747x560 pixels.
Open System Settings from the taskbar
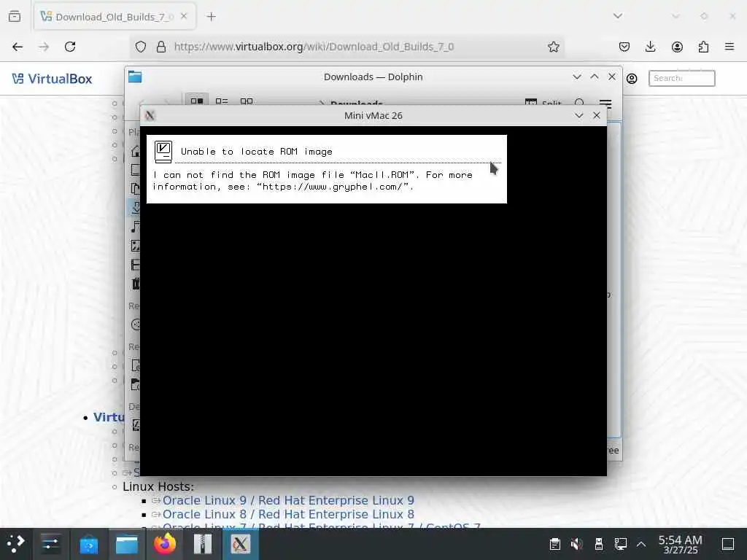coord(50,544)
